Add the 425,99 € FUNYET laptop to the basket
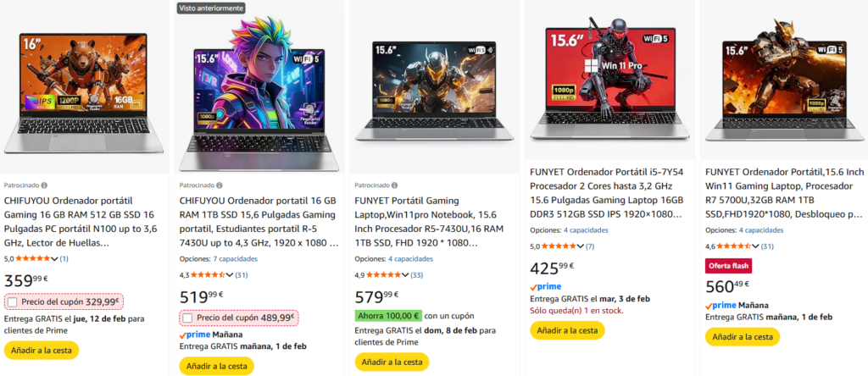This screenshot has height=376, width=868. [x=566, y=330]
